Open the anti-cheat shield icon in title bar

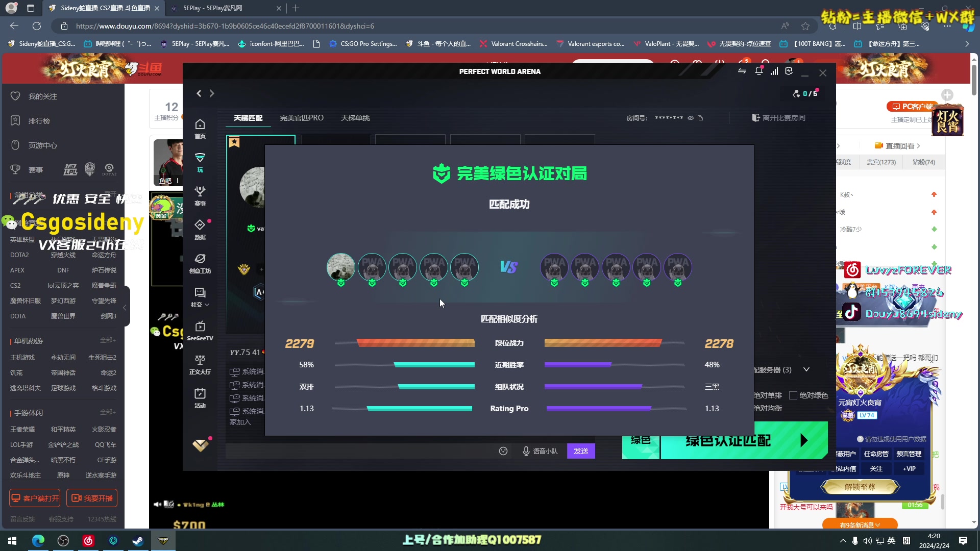tap(789, 71)
